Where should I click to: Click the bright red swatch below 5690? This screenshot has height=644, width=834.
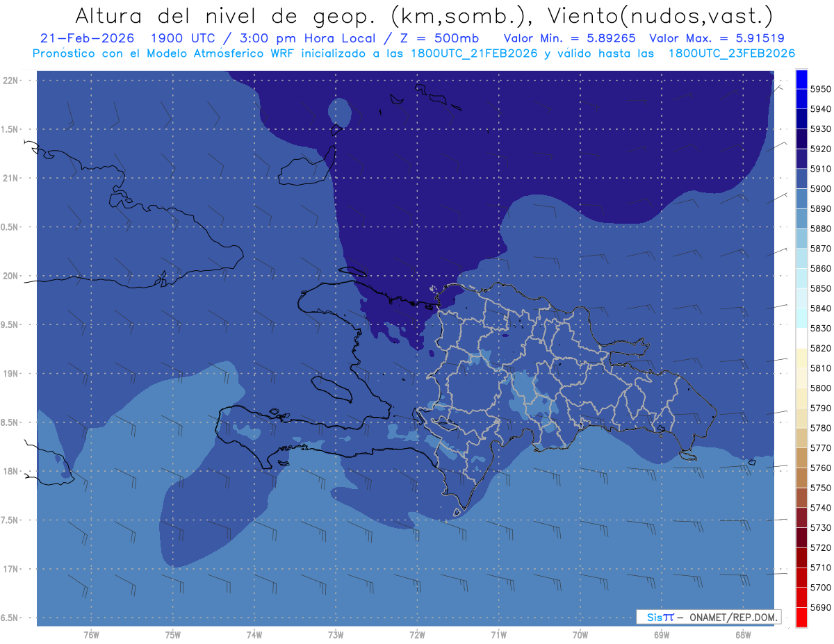[801, 617]
